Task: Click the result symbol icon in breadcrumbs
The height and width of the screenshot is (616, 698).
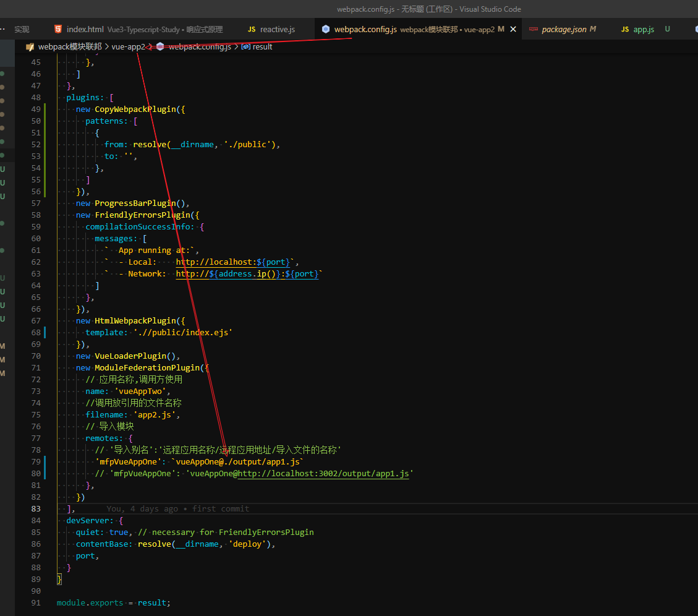Action: pos(245,47)
